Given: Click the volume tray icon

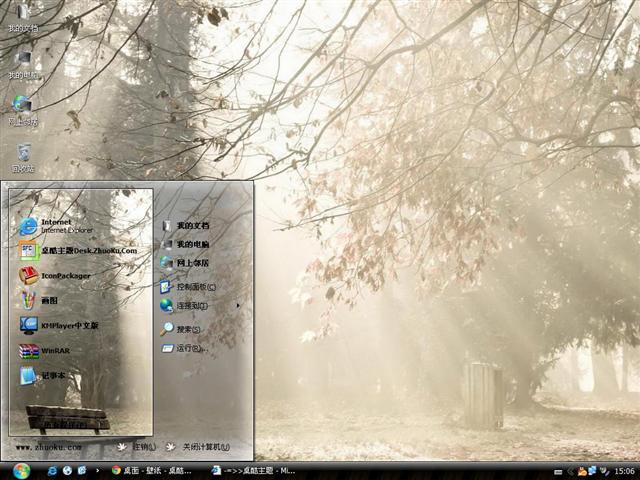Looking at the screenshot, I should point(604,471).
